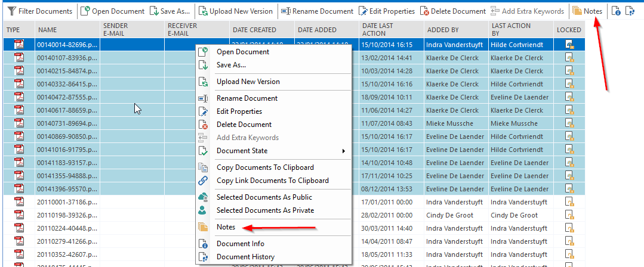This screenshot has height=267, width=644.
Task: Expand the Document State submenu
Action: pyautogui.click(x=273, y=151)
